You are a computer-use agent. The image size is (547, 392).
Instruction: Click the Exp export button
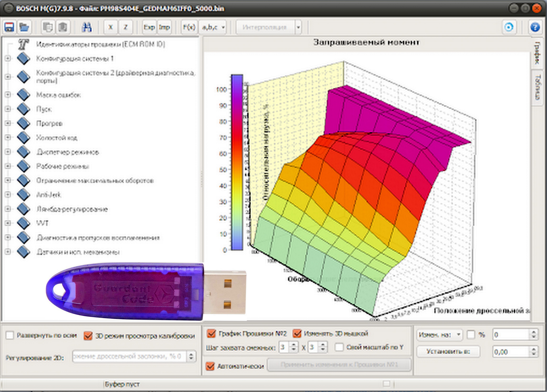[149, 27]
